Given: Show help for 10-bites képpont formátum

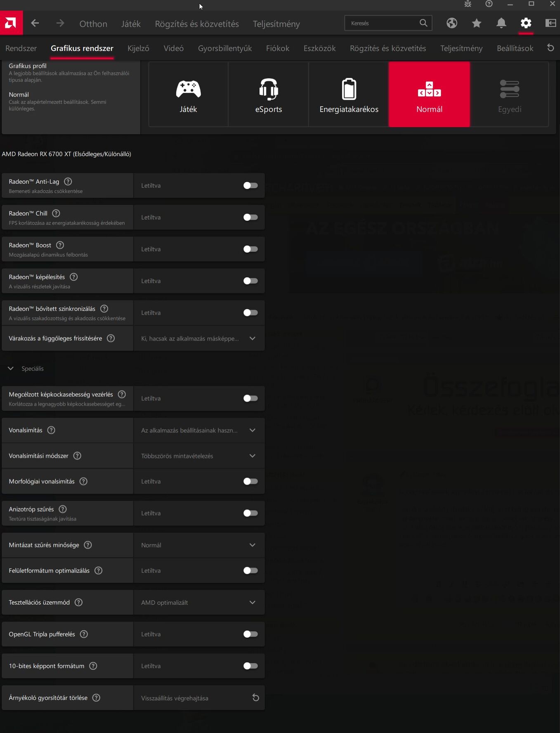Looking at the screenshot, I should click(x=93, y=666).
